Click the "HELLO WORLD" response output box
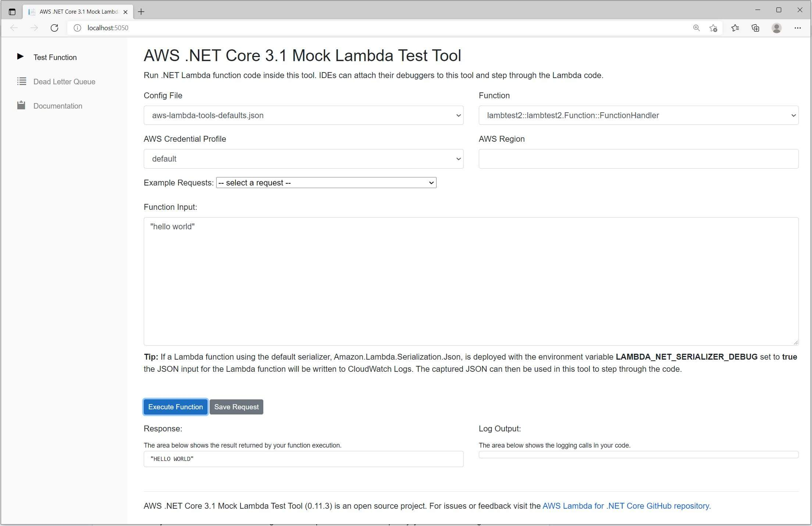 click(303, 459)
